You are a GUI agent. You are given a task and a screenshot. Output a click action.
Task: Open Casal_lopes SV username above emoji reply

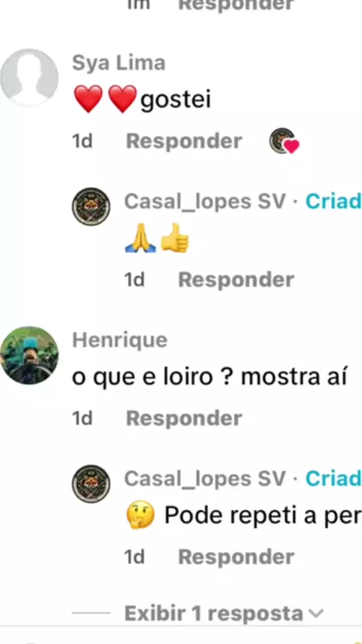click(205, 201)
